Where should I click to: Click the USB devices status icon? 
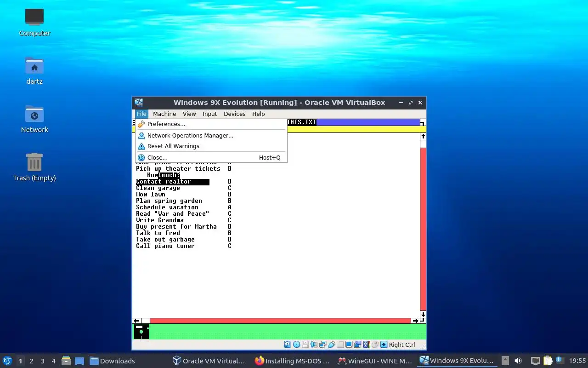[331, 345]
